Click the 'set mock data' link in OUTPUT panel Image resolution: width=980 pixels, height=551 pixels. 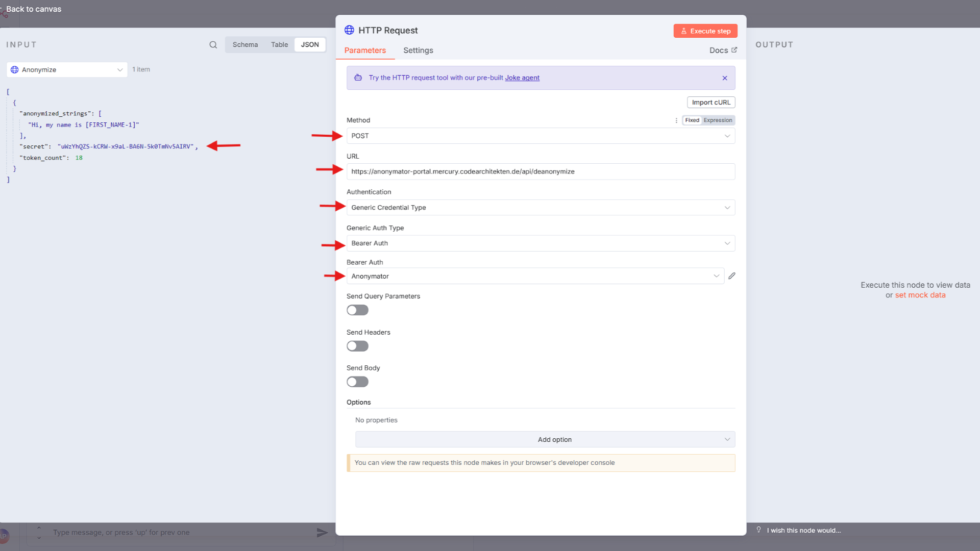920,295
